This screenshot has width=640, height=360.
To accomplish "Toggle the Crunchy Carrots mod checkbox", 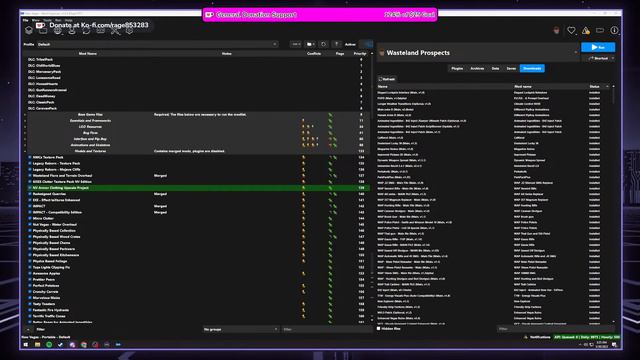I will 30,292.
